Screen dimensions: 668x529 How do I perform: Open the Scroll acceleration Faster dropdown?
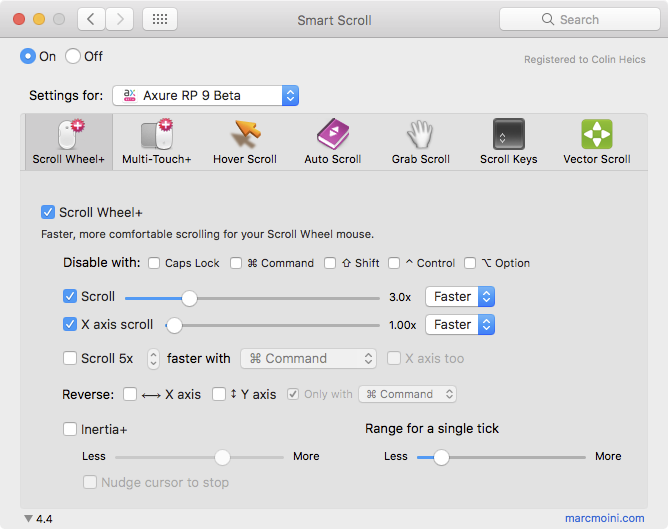[460, 296]
